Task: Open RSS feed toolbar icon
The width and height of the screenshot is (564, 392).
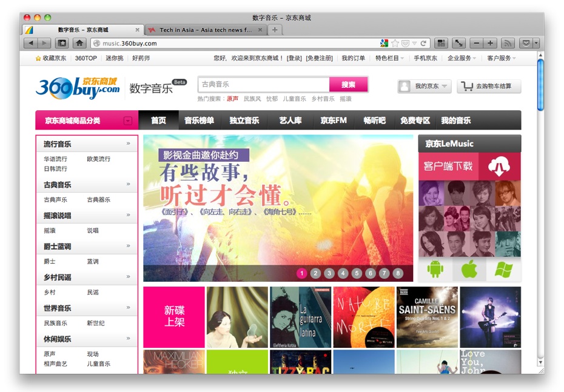Action: (508, 43)
